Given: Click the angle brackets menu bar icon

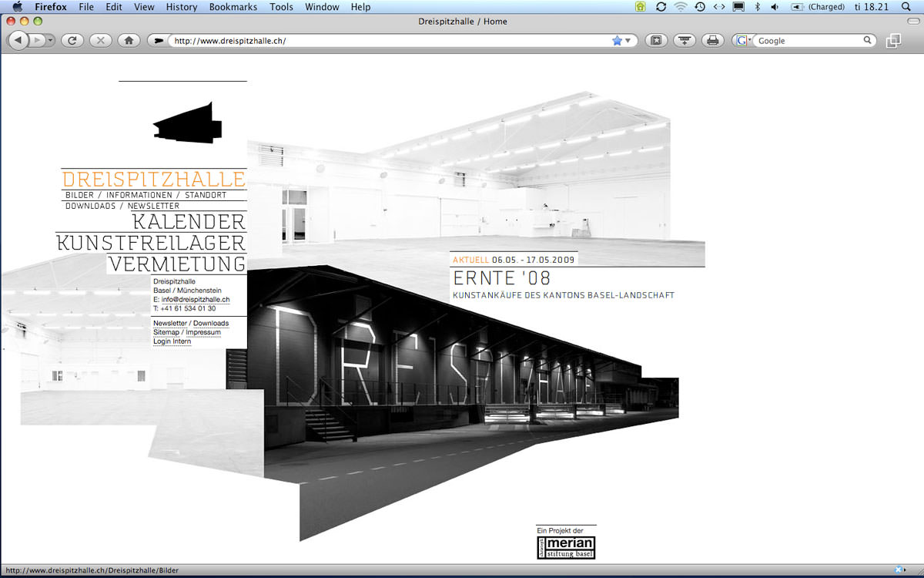Looking at the screenshot, I should click(719, 7).
